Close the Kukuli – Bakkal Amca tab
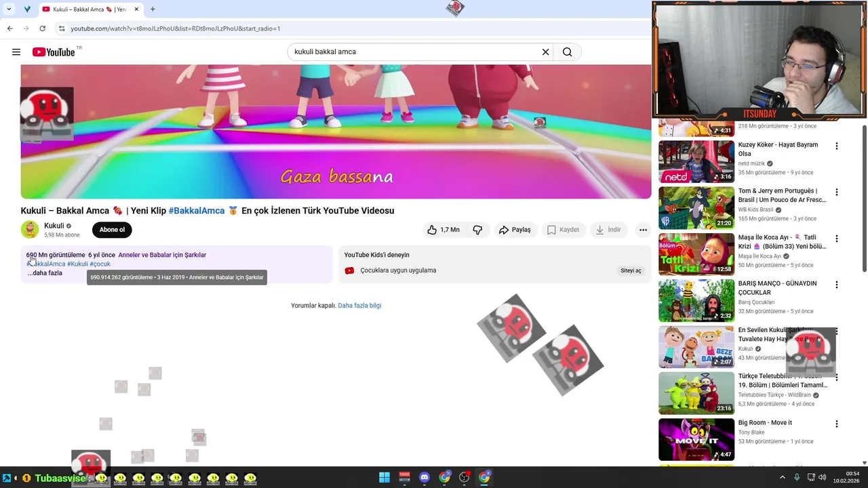Viewport: 868px width, 488px height. coord(136,9)
